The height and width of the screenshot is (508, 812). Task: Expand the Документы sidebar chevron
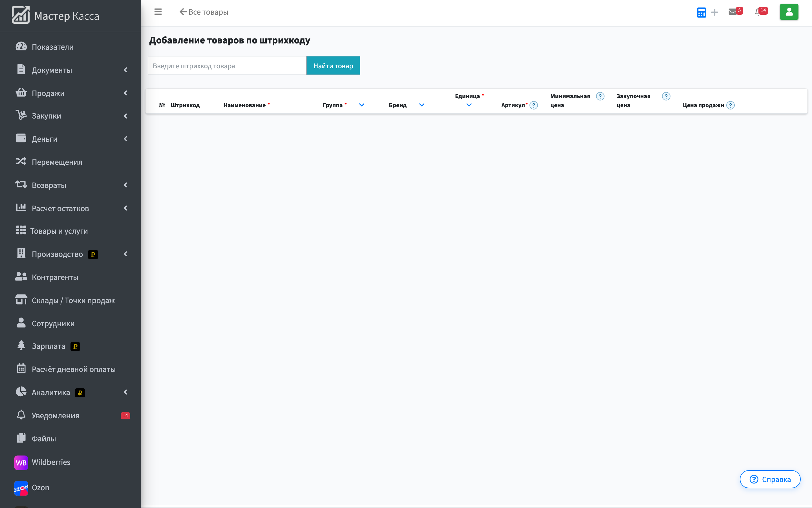(125, 70)
